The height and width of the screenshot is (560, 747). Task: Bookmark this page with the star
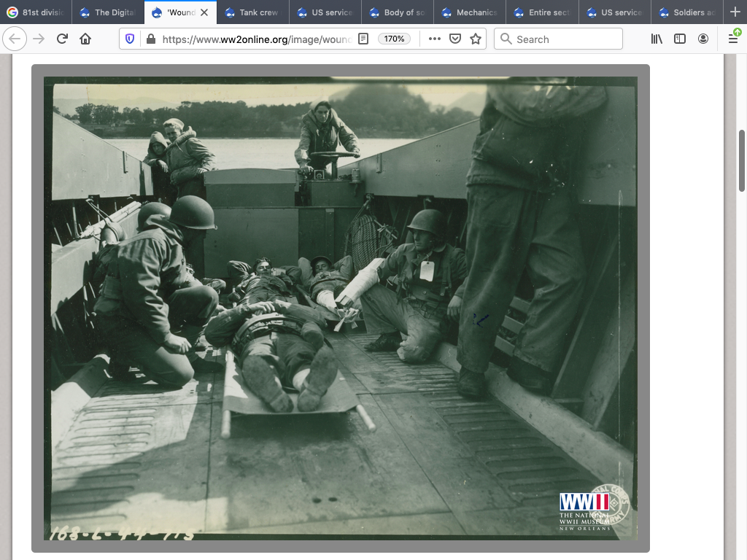coord(476,39)
